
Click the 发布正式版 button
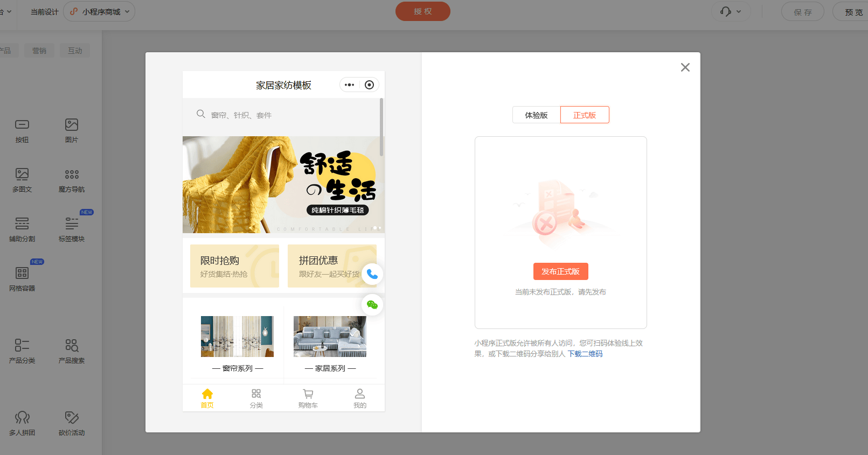click(x=561, y=271)
